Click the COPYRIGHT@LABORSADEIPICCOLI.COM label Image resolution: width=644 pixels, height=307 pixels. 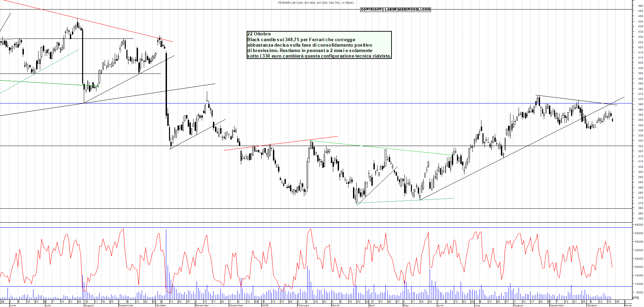(396, 10)
